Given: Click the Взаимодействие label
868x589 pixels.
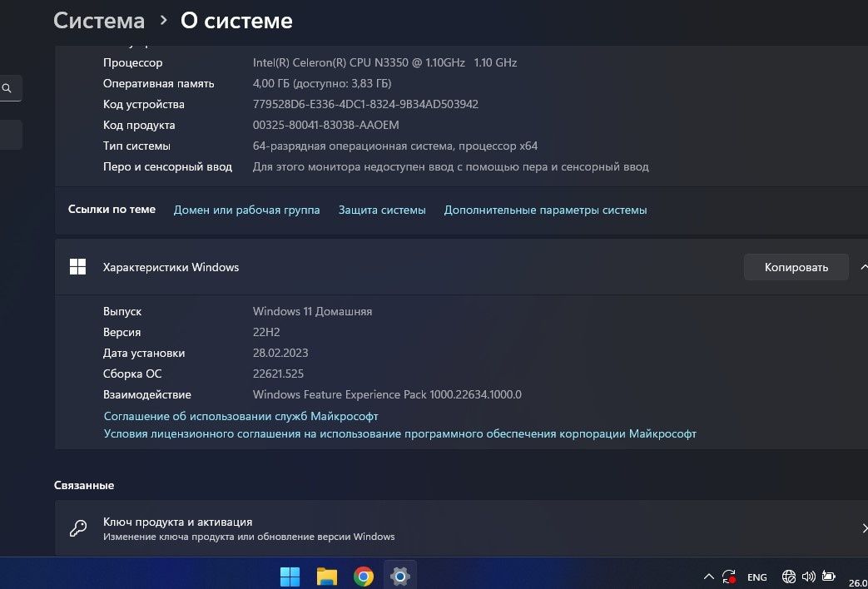Looking at the screenshot, I should [146, 395].
